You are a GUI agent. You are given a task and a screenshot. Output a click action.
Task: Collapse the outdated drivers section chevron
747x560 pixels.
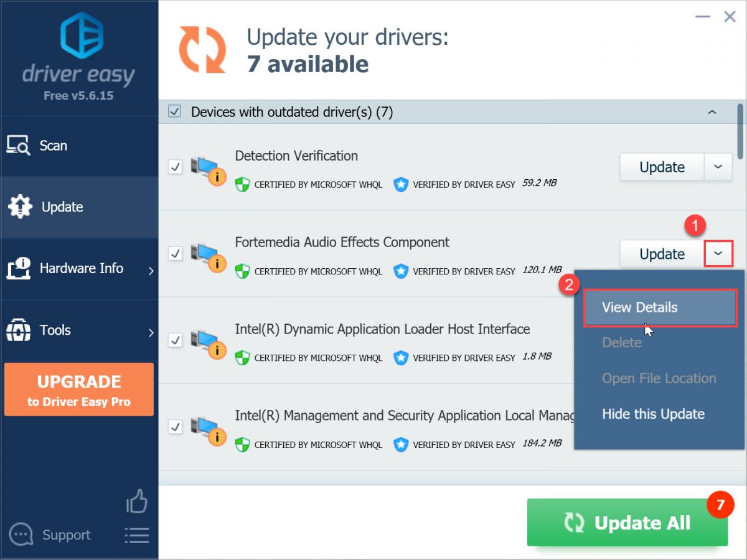(x=712, y=113)
